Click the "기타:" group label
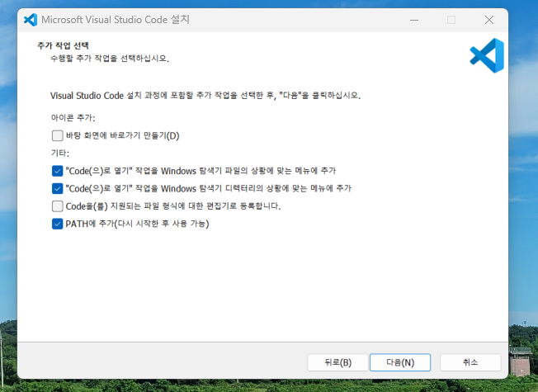The image size is (538, 392). tap(60, 153)
